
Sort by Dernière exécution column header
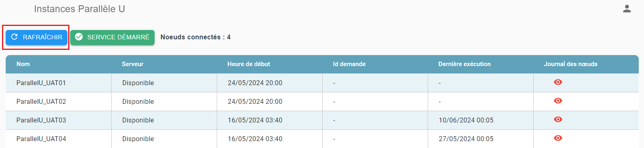pos(465,64)
